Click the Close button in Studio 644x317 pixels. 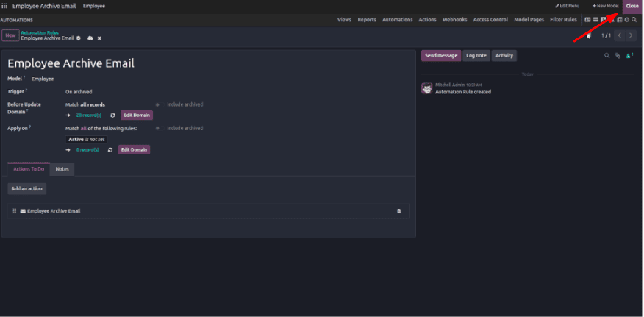[x=632, y=6]
